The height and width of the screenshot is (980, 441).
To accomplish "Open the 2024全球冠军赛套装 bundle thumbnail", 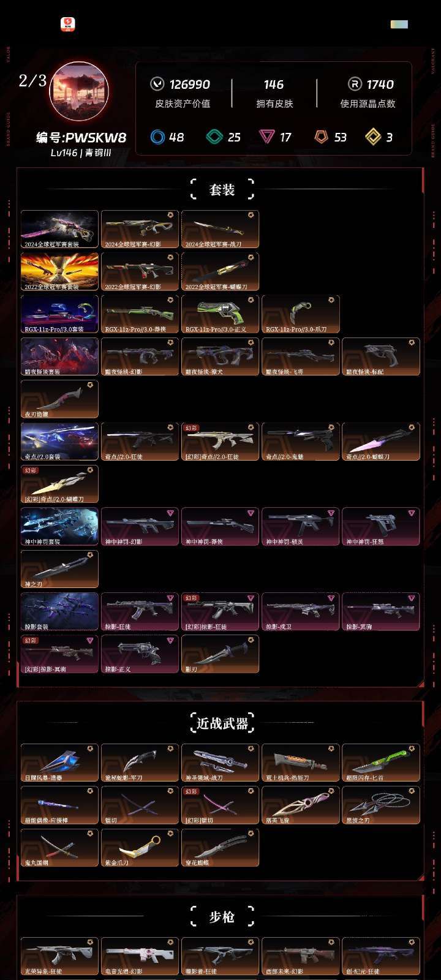I will pos(59,230).
